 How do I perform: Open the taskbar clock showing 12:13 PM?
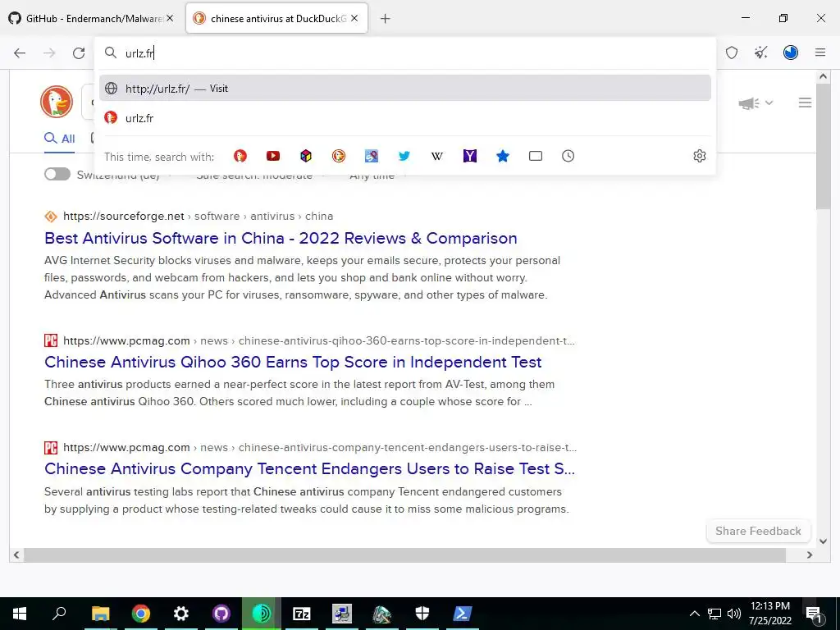click(769, 614)
